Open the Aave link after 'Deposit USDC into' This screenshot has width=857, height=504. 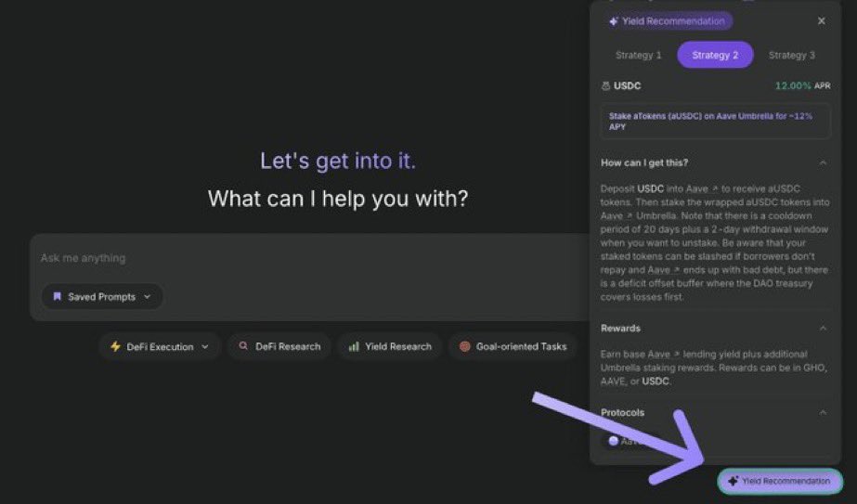click(x=701, y=188)
